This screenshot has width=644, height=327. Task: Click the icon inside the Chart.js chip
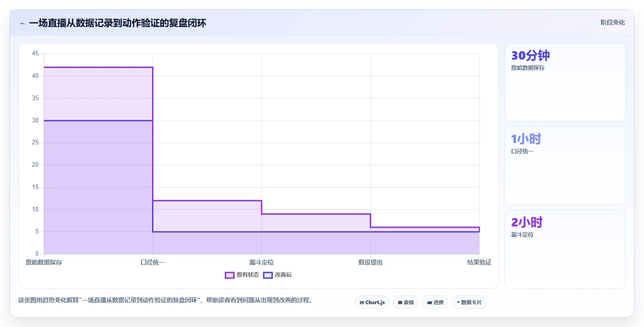coord(362,303)
